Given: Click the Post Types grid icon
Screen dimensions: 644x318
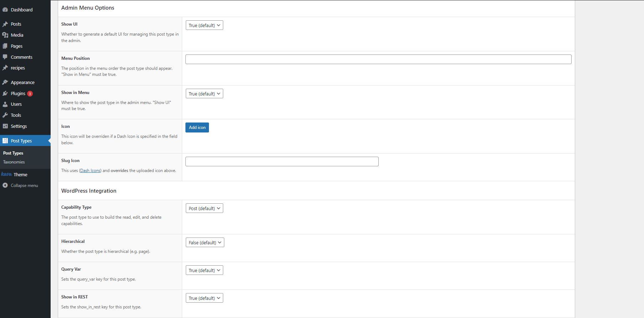Looking at the screenshot, I should point(5,141).
